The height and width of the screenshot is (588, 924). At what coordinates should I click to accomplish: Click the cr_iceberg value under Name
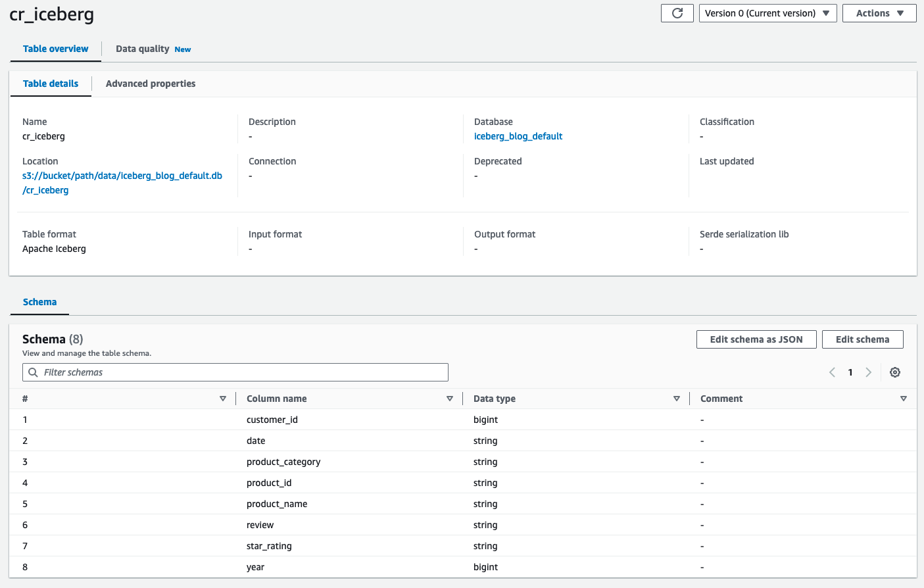coord(43,136)
